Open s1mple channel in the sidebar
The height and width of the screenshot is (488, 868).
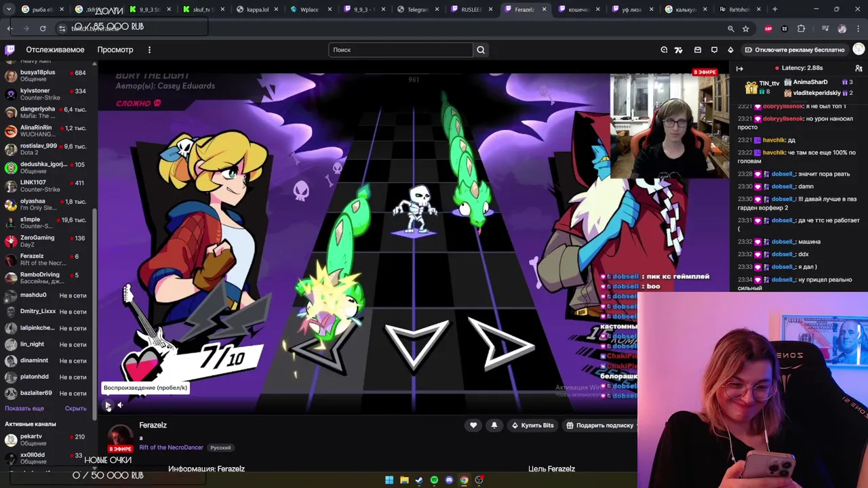[x=46, y=222]
